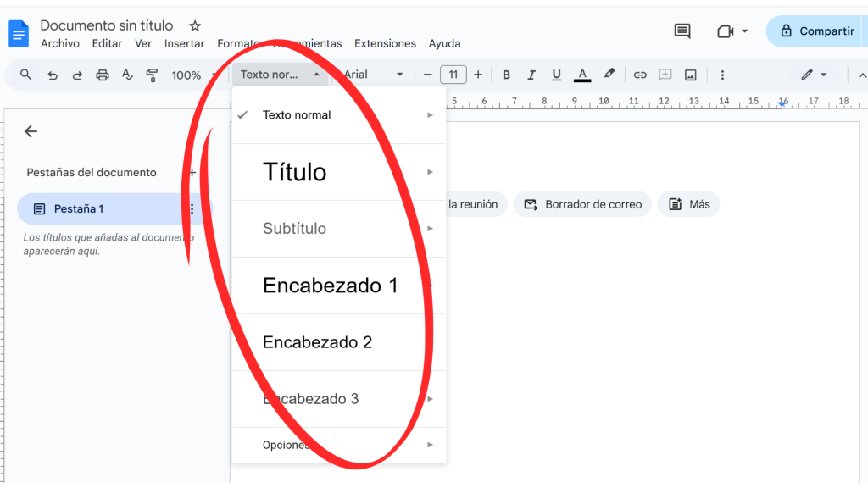Toggle underline formatting
Viewport: 868px width, 488px height.
[x=556, y=75]
